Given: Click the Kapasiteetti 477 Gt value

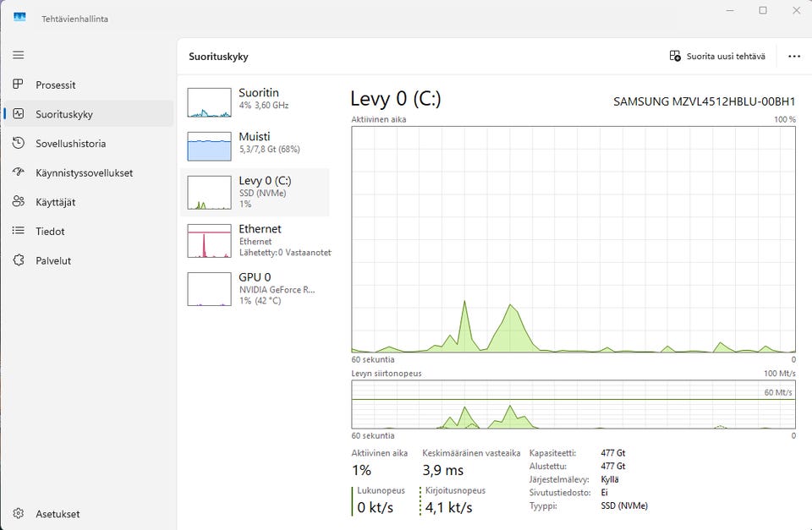Looking at the screenshot, I should click(x=612, y=453).
